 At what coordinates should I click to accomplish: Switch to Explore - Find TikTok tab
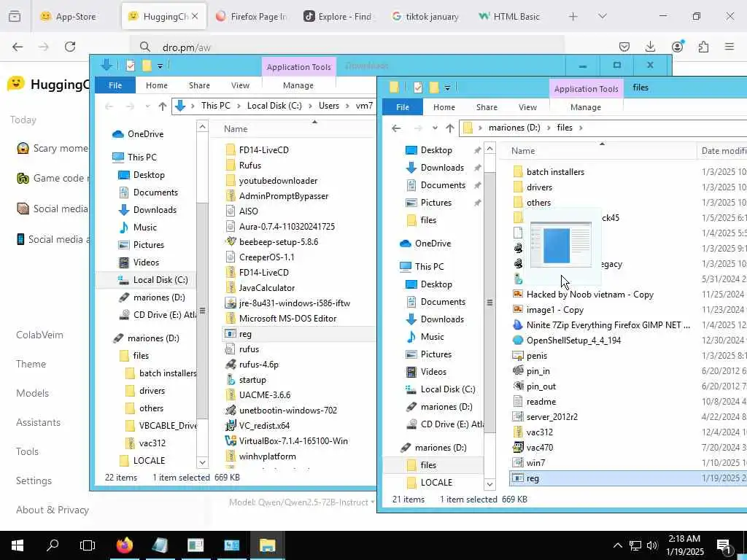pos(338,17)
